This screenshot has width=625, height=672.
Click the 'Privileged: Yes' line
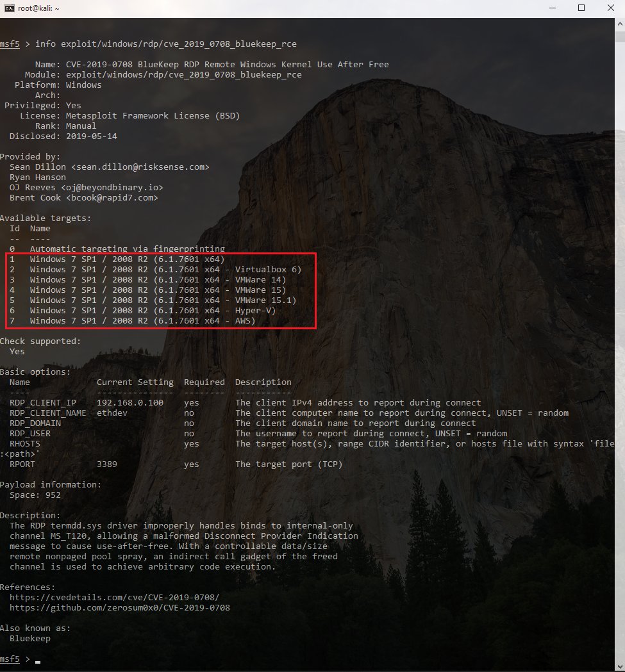pos(42,106)
